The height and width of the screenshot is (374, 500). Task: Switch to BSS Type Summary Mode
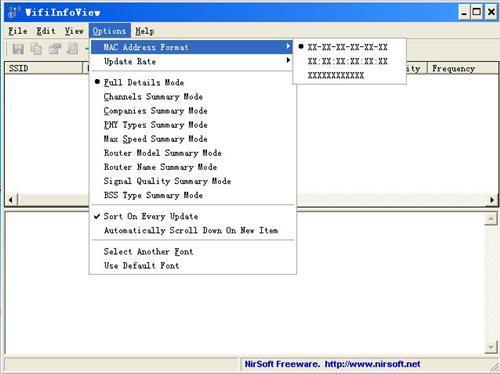pyautogui.click(x=193, y=195)
